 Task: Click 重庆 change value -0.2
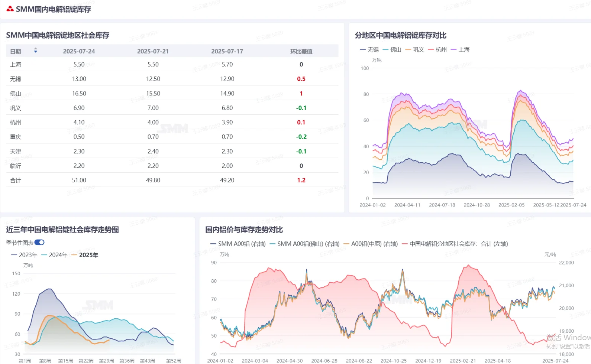pyautogui.click(x=301, y=137)
